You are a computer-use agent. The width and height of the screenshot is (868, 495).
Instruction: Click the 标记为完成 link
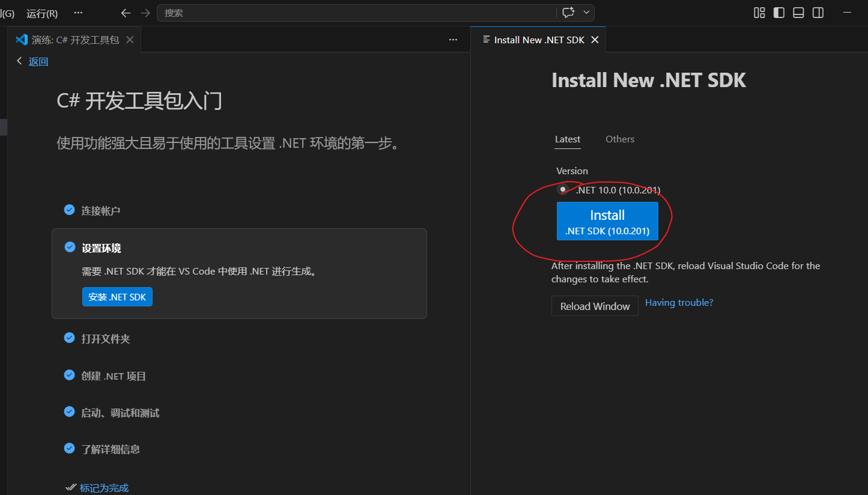pyautogui.click(x=104, y=488)
